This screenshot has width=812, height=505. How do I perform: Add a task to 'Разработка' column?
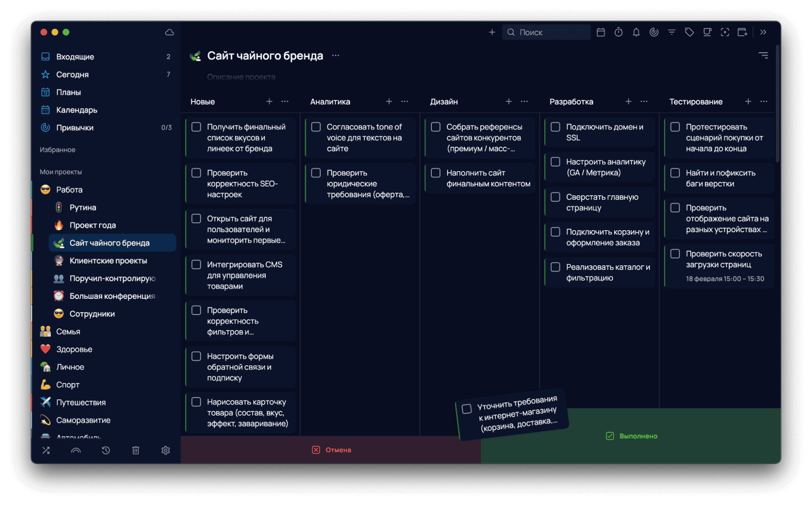[x=628, y=101]
